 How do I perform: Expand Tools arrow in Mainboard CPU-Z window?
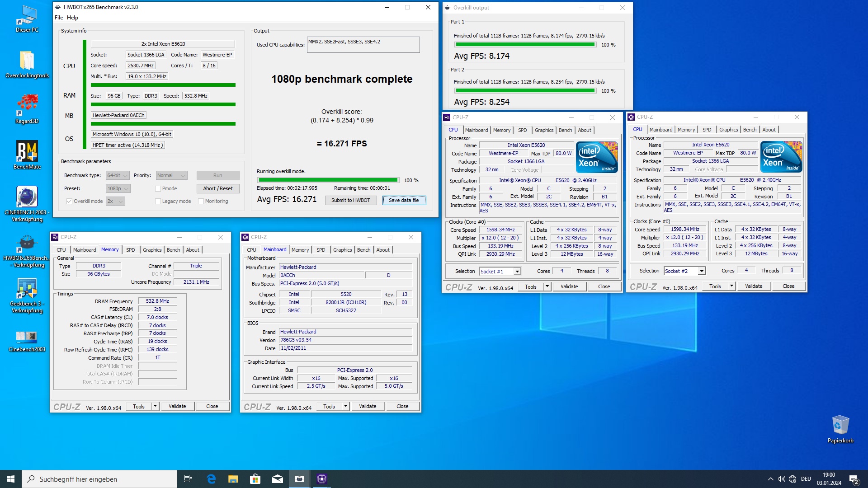345,406
